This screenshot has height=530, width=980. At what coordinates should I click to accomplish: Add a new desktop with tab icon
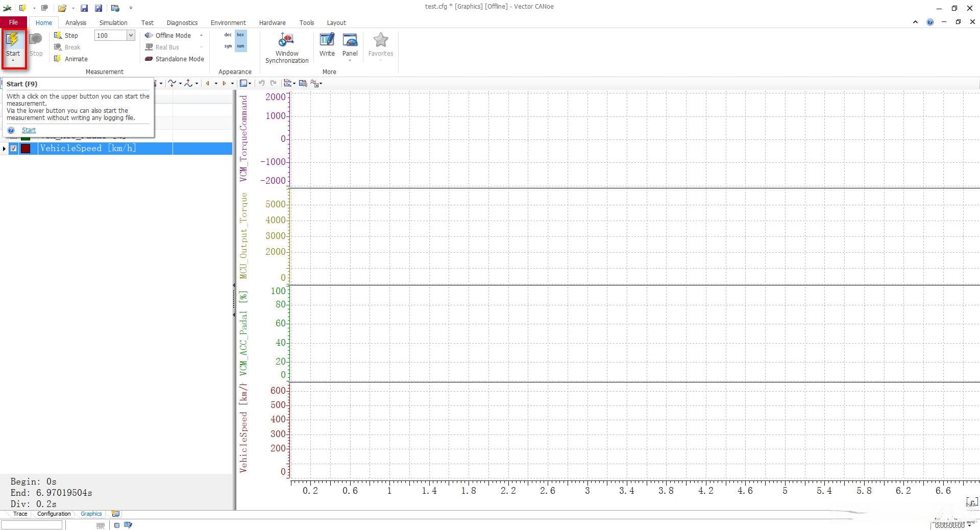click(115, 514)
